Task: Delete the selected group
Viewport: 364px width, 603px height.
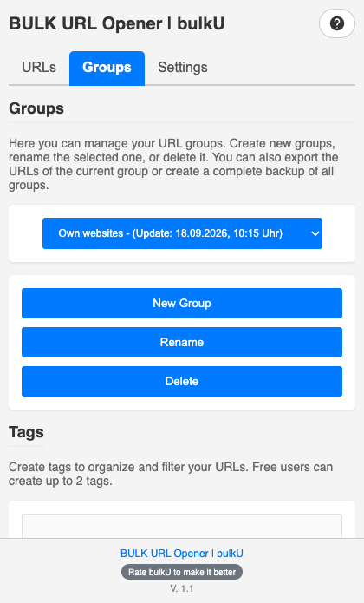Action: click(x=182, y=381)
